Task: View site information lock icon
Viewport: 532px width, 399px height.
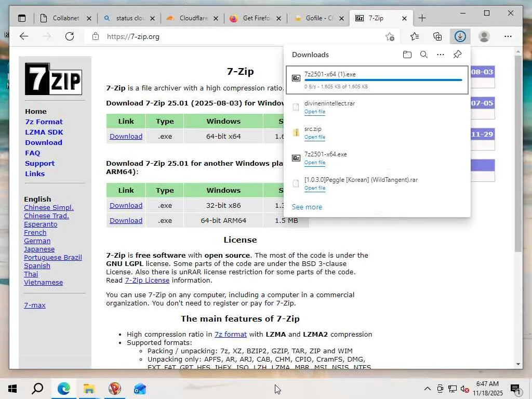Action: pos(96,36)
